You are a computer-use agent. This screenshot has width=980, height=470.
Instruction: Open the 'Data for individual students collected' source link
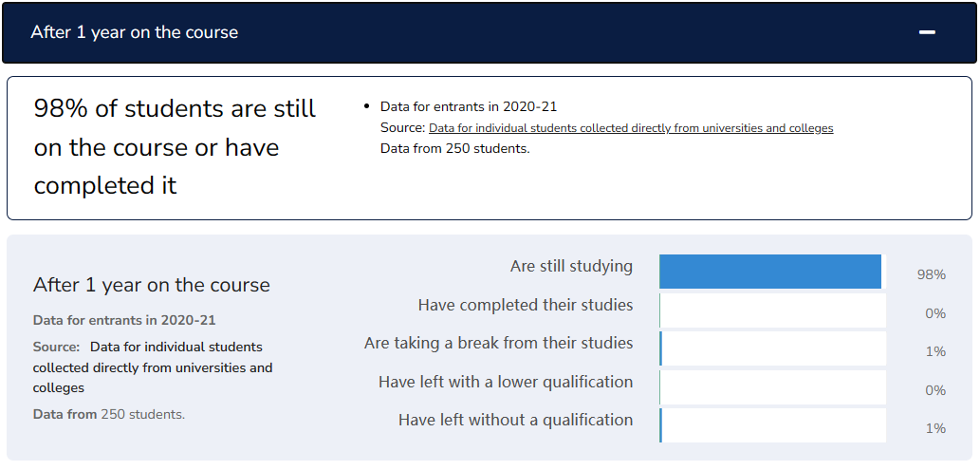point(631,128)
